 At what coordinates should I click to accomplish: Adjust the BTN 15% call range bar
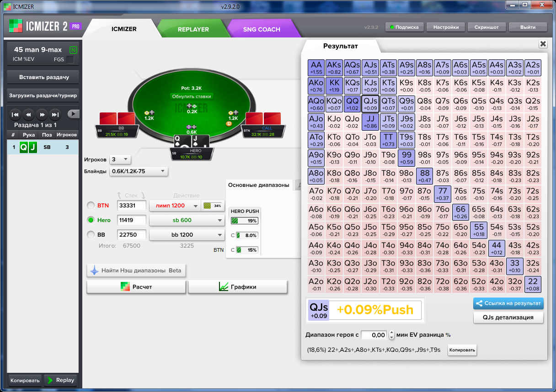click(x=247, y=250)
